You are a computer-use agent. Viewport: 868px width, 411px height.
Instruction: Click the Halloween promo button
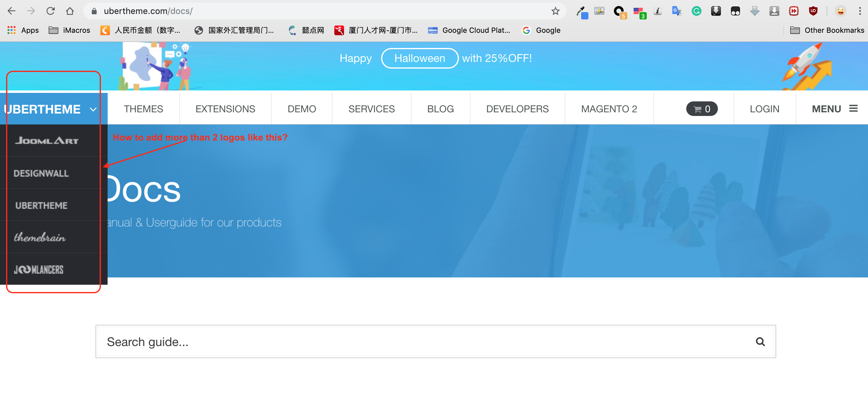point(419,58)
